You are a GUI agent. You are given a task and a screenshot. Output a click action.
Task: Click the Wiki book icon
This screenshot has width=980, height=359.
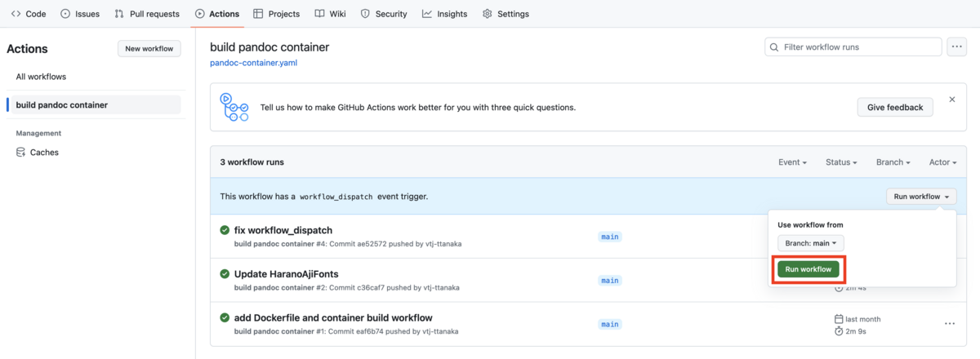point(319,14)
